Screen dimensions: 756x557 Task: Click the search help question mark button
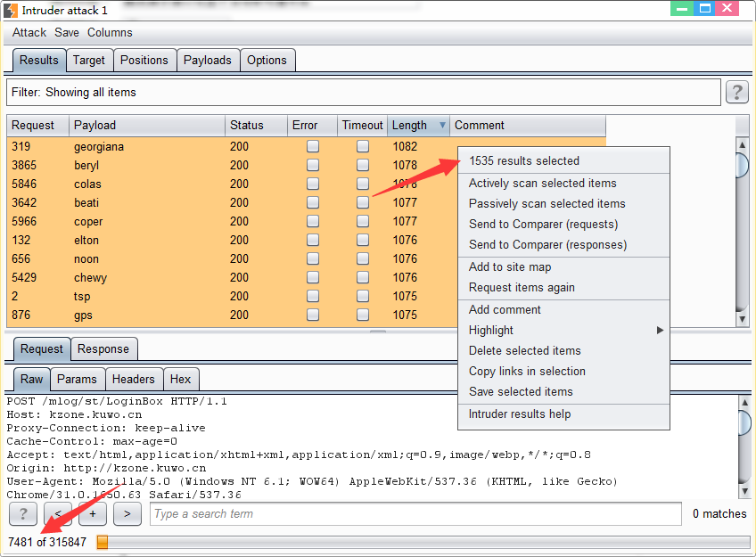coord(22,513)
